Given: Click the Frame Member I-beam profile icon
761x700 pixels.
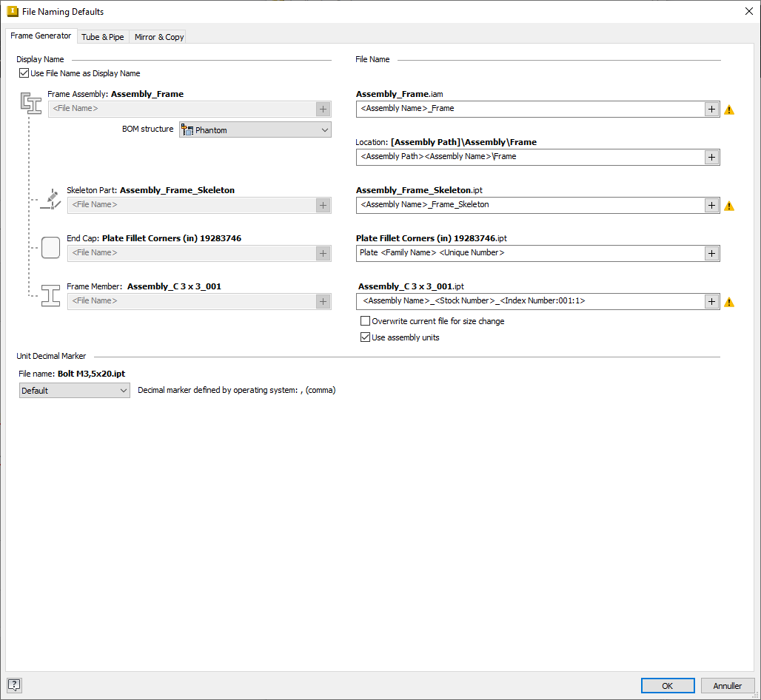Looking at the screenshot, I should pos(50,295).
